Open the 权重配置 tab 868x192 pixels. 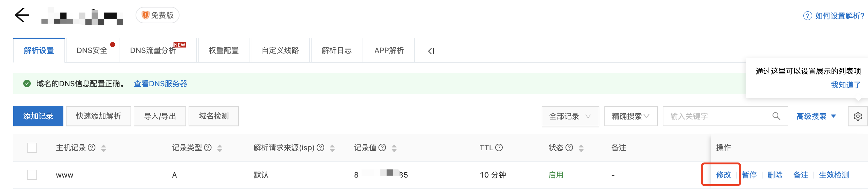pyautogui.click(x=223, y=50)
